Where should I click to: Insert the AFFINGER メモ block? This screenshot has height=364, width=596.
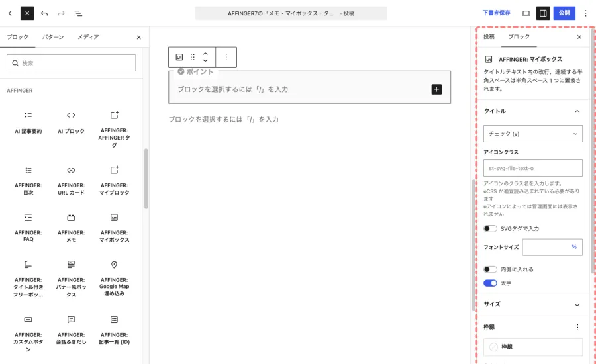click(71, 228)
